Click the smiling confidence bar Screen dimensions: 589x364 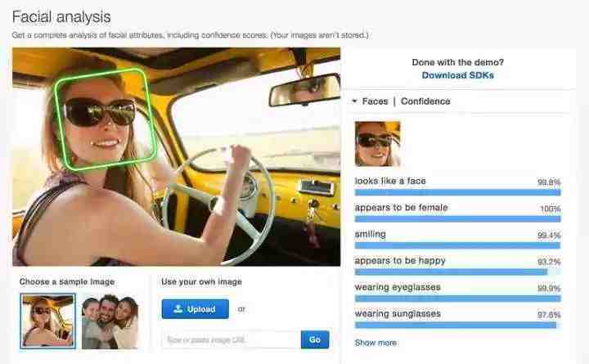point(457,245)
